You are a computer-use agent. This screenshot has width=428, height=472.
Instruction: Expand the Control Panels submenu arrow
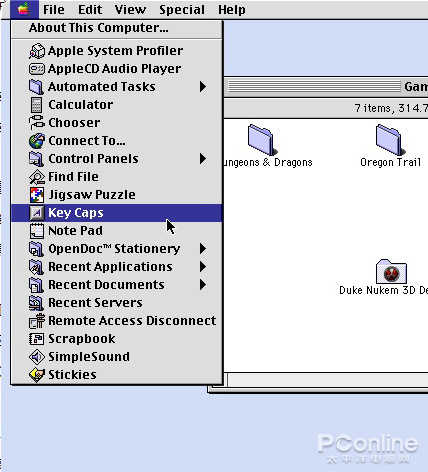[203, 159]
